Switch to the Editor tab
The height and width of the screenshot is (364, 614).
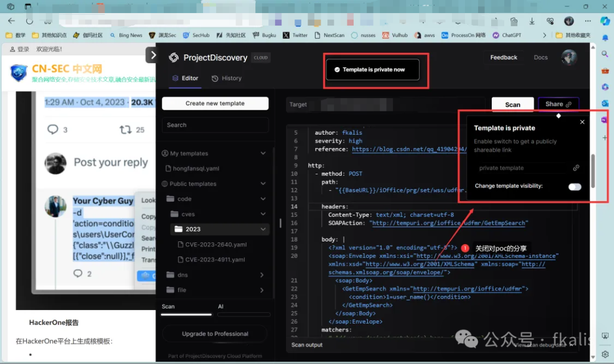click(185, 78)
